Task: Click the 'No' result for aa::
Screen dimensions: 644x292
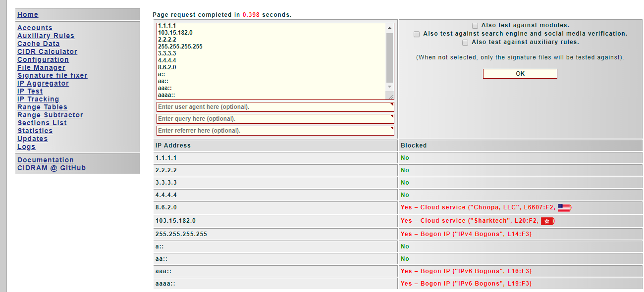Action: coord(405,259)
